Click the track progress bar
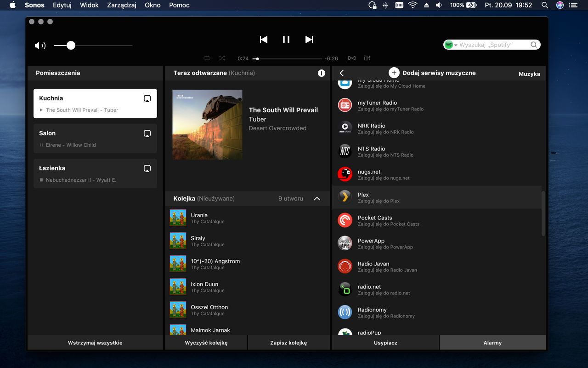Image resolution: width=588 pixels, height=368 pixels. tap(288, 59)
